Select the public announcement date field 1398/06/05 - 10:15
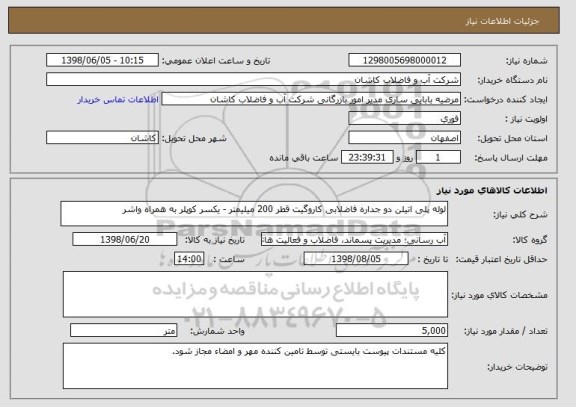 click(x=102, y=60)
